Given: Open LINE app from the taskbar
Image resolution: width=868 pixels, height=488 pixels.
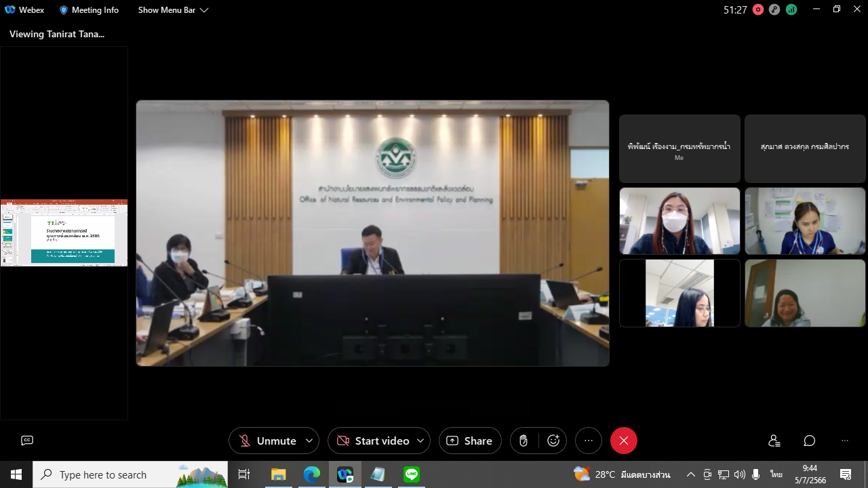Looking at the screenshot, I should click(412, 475).
